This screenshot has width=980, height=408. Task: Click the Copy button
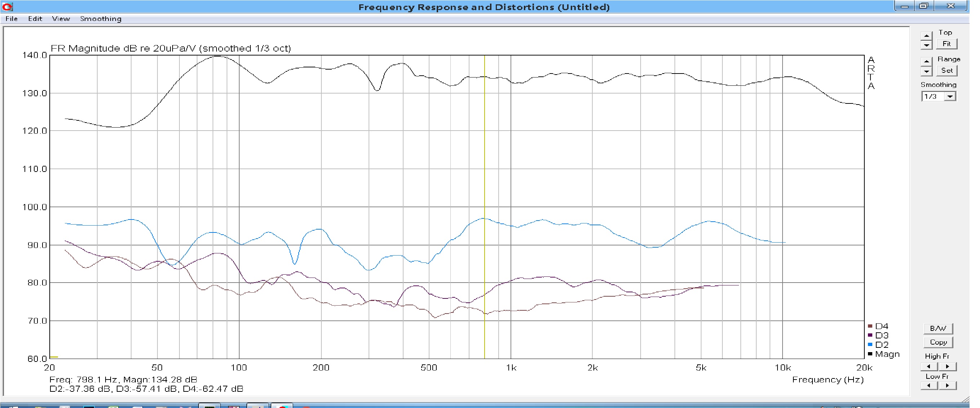click(938, 342)
